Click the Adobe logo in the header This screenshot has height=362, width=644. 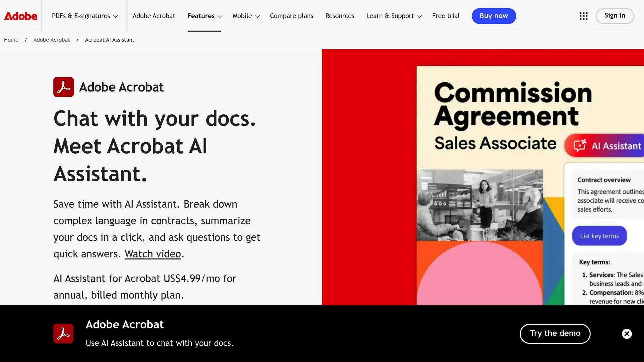pos(20,16)
